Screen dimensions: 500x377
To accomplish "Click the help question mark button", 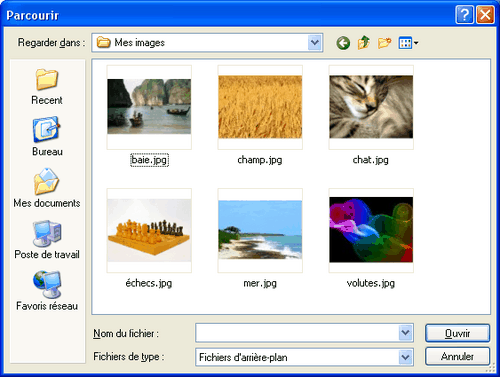I will (x=464, y=15).
